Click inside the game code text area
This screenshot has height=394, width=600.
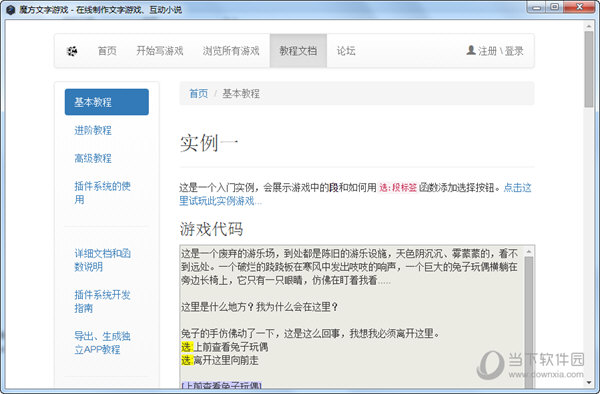351,317
